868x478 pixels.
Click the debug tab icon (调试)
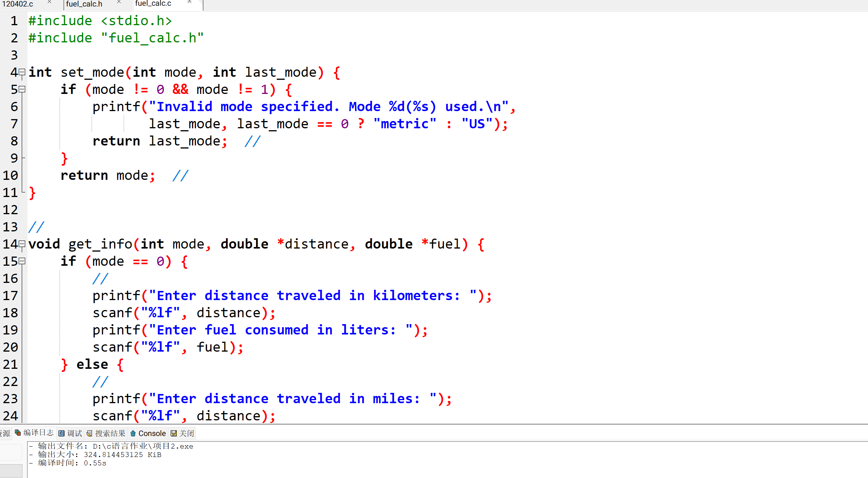click(61, 433)
